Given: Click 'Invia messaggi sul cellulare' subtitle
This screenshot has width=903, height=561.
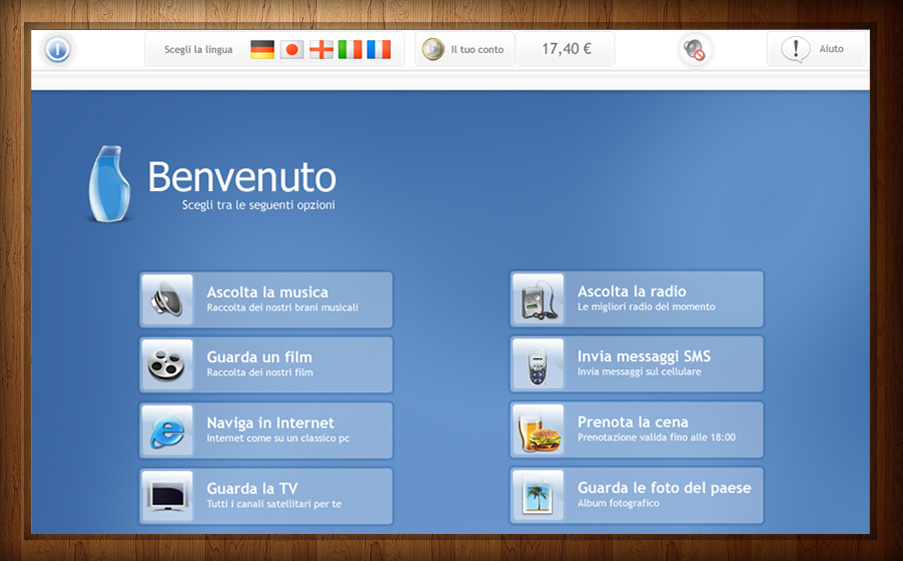Looking at the screenshot, I should (639, 372).
